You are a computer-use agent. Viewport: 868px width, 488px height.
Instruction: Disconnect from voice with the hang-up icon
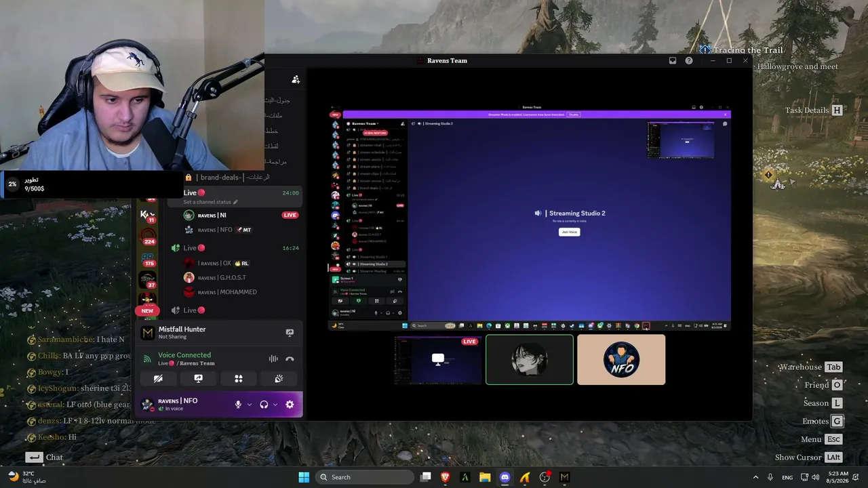[x=290, y=359]
